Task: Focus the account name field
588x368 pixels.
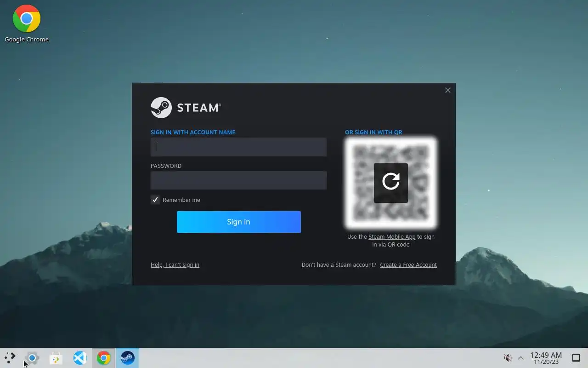Action: click(238, 147)
